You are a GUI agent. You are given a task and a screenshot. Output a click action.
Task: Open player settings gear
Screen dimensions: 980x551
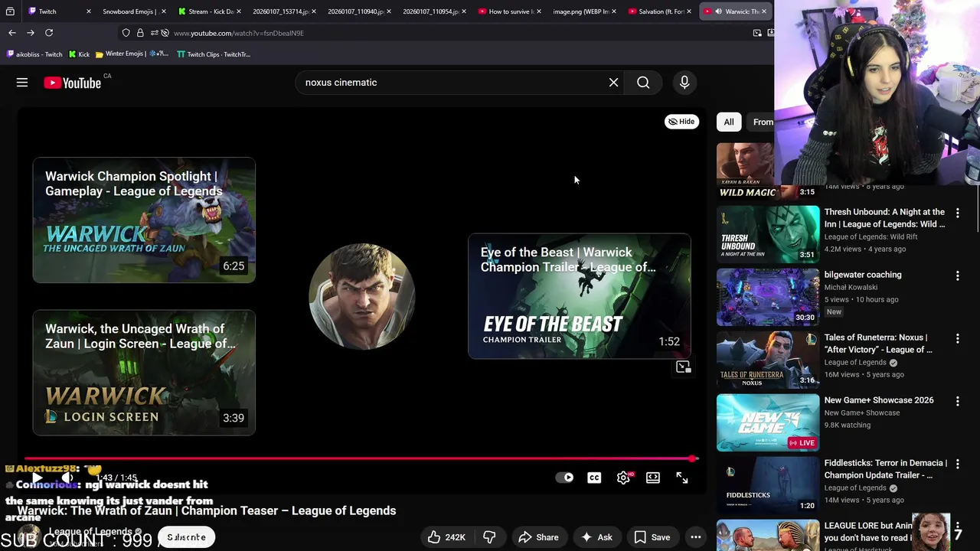tap(623, 478)
